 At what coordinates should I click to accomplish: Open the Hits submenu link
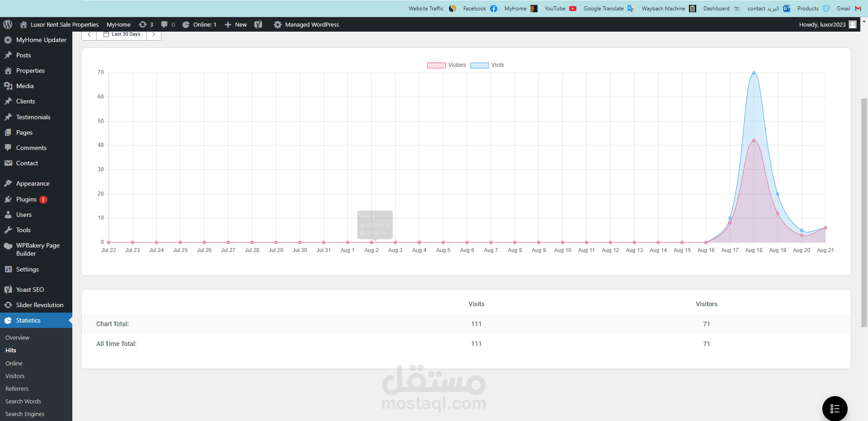[x=11, y=350]
